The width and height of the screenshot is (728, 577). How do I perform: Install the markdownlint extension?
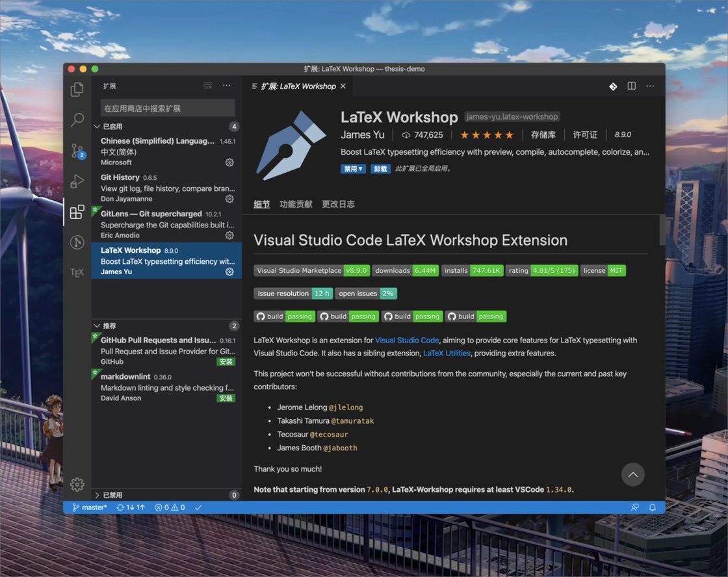[x=226, y=398]
